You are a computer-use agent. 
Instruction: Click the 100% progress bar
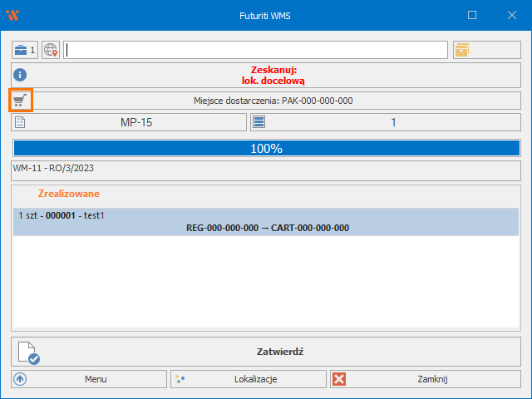(266, 149)
